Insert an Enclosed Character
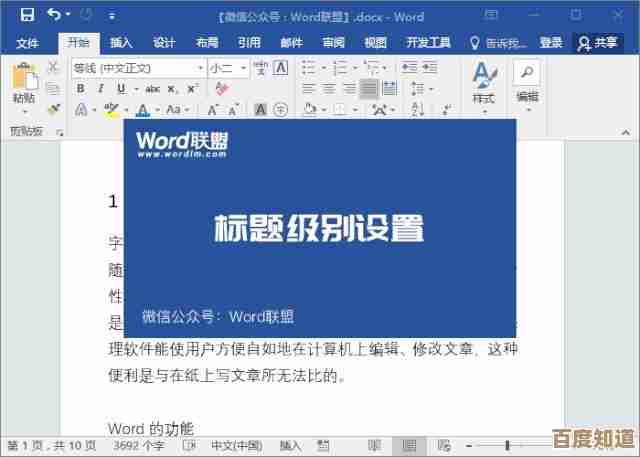Screen dimensions: 640x457 280,109
